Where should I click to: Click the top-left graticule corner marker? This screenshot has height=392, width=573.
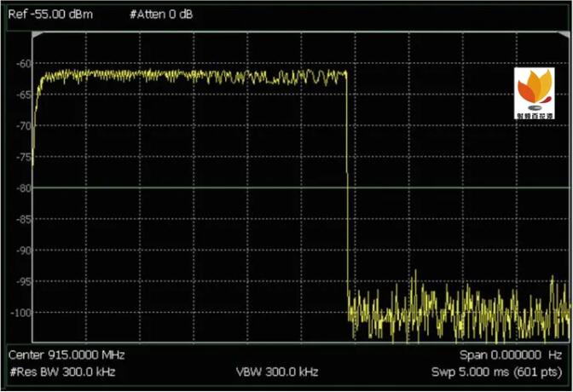coord(37,36)
